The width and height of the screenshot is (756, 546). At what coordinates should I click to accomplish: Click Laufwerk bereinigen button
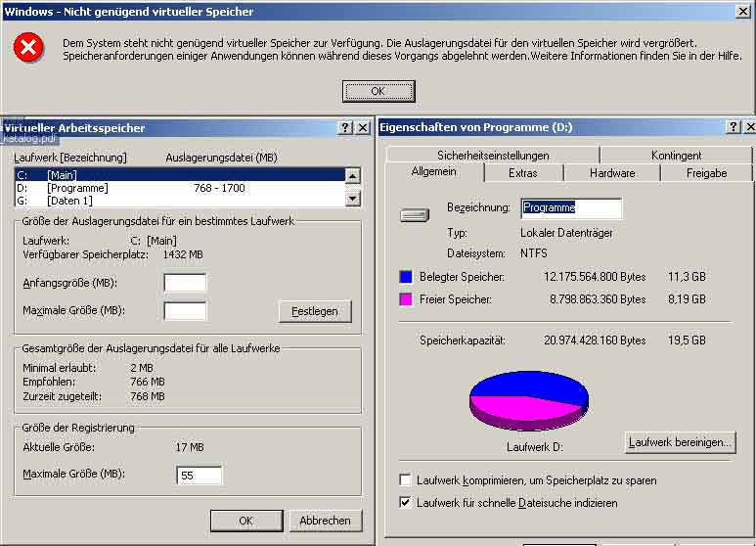[680, 442]
